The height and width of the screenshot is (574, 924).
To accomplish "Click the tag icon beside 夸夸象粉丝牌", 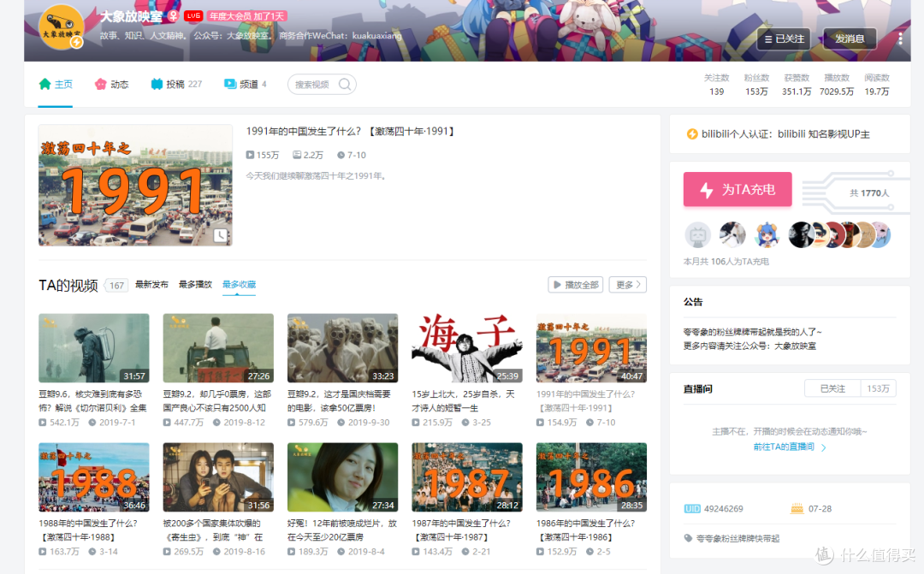I will pyautogui.click(x=688, y=537).
